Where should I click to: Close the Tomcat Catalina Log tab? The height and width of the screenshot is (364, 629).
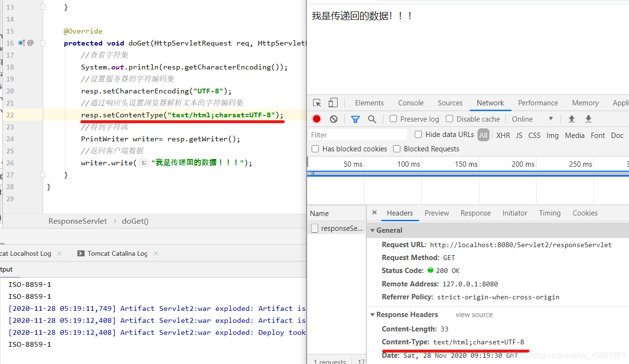155,253
